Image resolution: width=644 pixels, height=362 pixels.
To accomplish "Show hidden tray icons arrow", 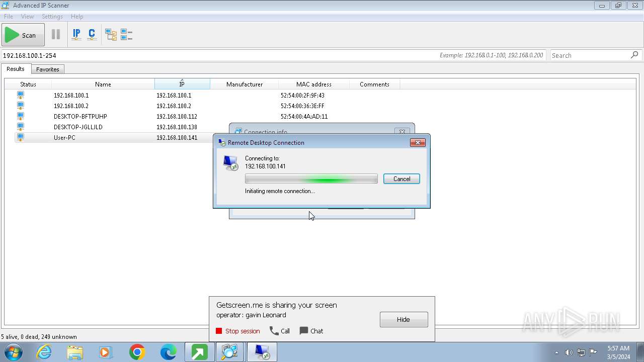I will click(x=556, y=352).
